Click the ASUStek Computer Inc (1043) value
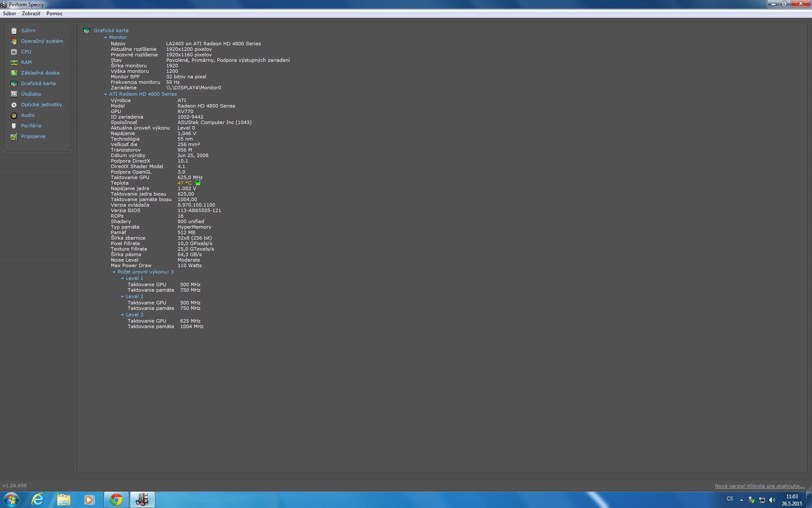 point(214,122)
